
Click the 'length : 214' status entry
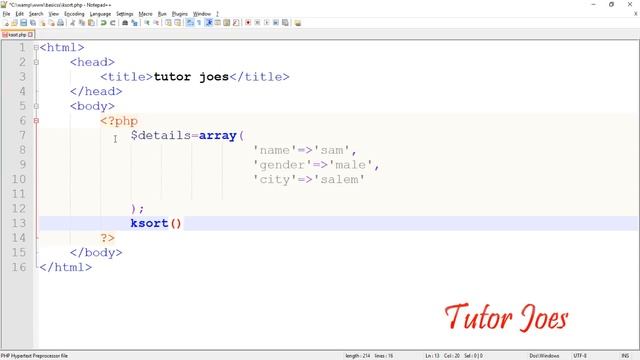pyautogui.click(x=358, y=356)
